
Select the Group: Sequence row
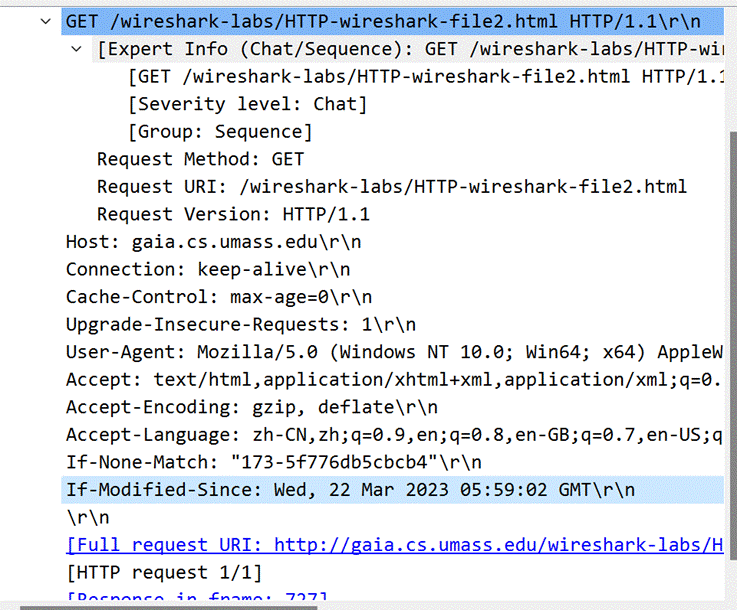[x=220, y=132]
